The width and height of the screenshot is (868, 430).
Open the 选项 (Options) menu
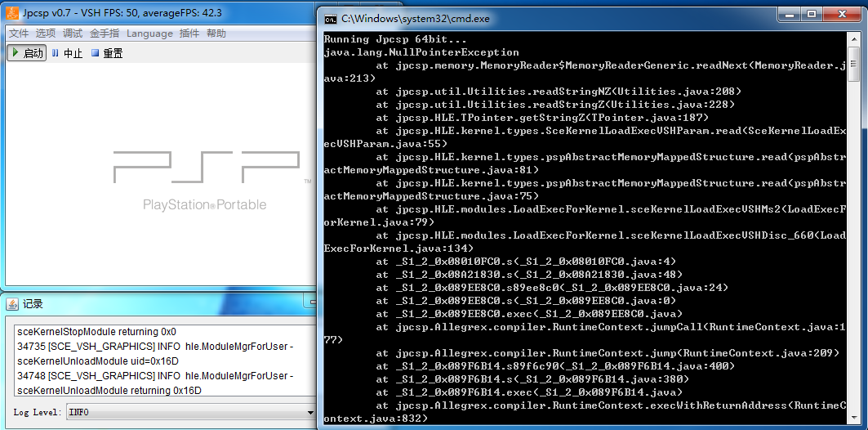pos(45,34)
